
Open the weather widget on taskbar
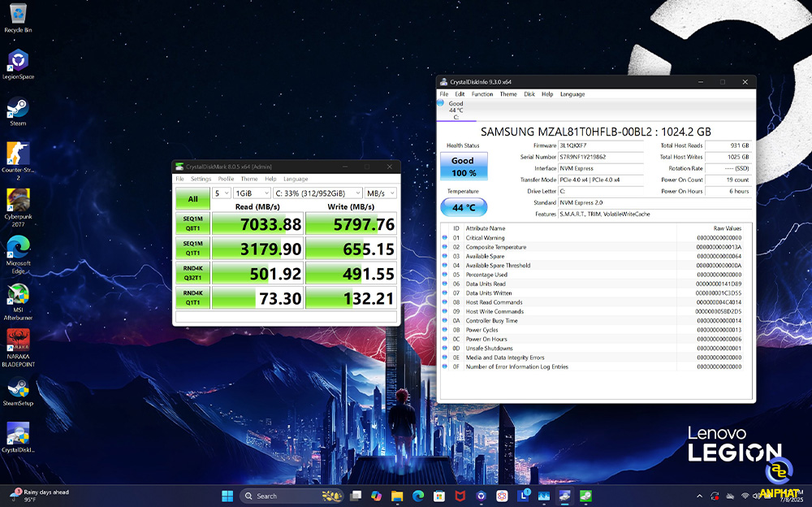tap(40, 496)
